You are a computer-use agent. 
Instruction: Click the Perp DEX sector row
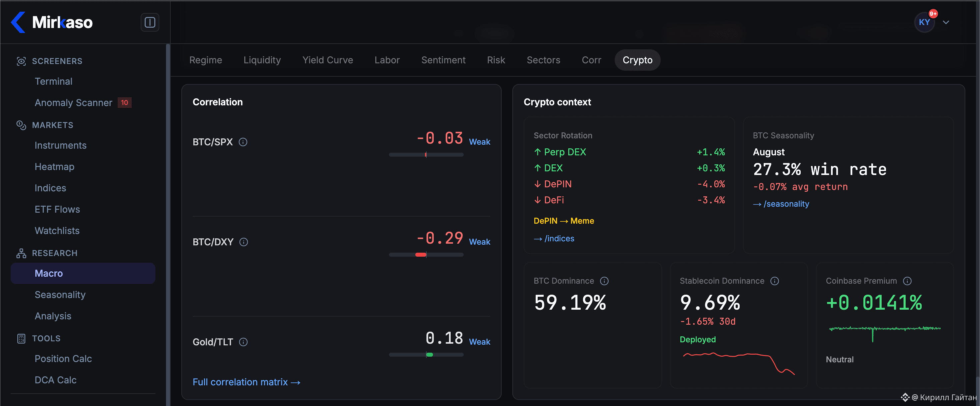[629, 152]
